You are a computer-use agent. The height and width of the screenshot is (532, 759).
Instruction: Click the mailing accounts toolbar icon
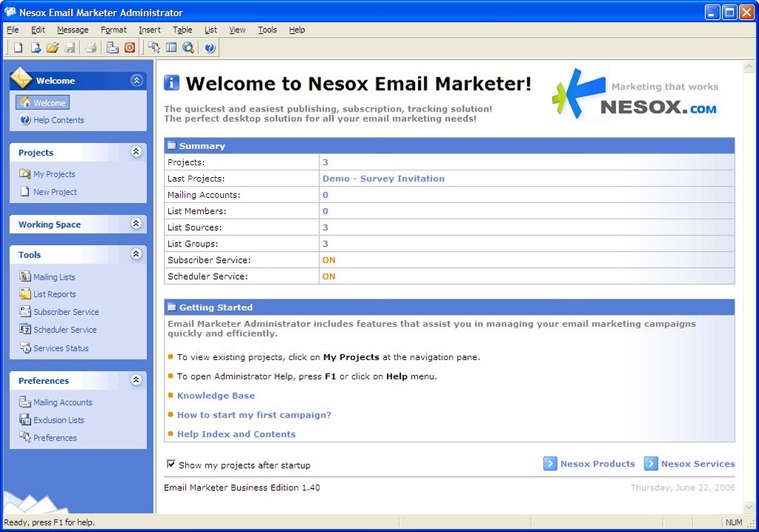112,47
